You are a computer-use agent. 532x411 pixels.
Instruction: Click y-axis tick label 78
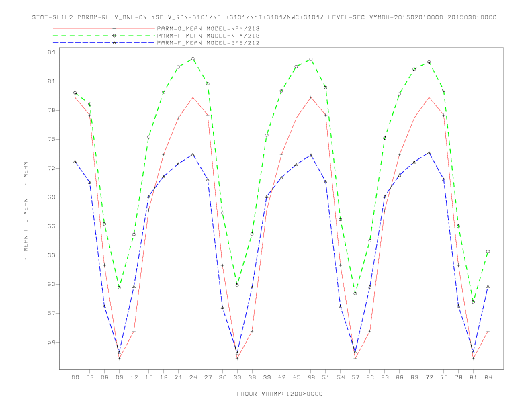click(x=52, y=110)
